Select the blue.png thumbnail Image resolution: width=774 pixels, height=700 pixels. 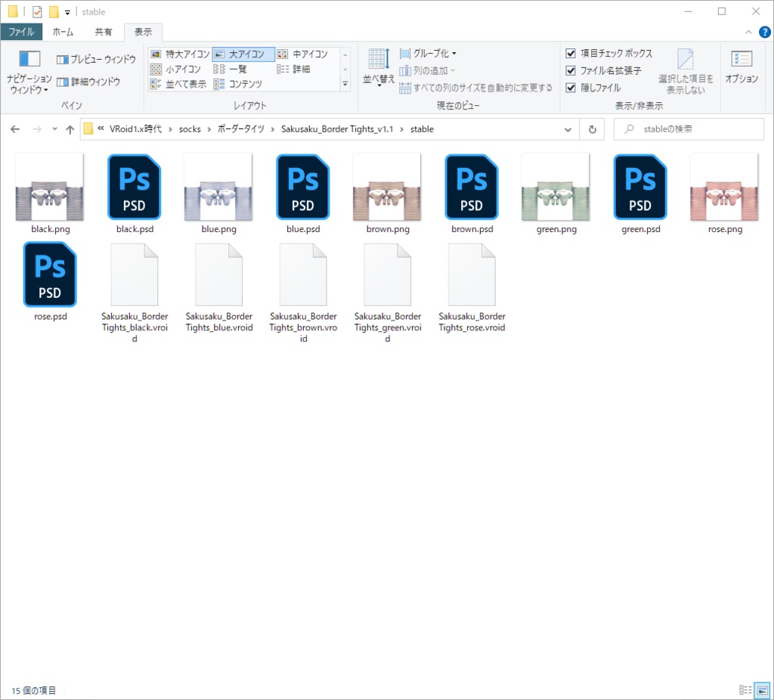pos(218,187)
